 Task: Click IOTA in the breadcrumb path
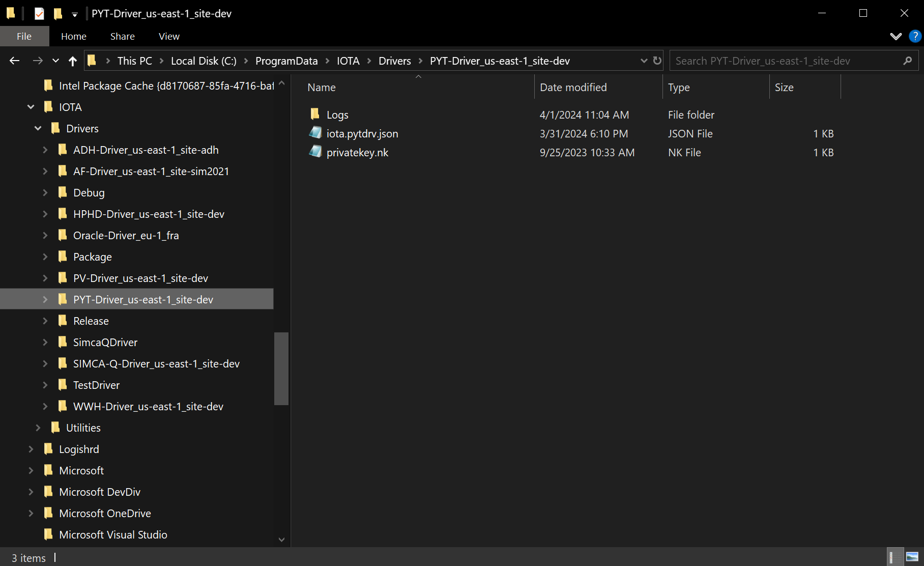pyautogui.click(x=348, y=61)
